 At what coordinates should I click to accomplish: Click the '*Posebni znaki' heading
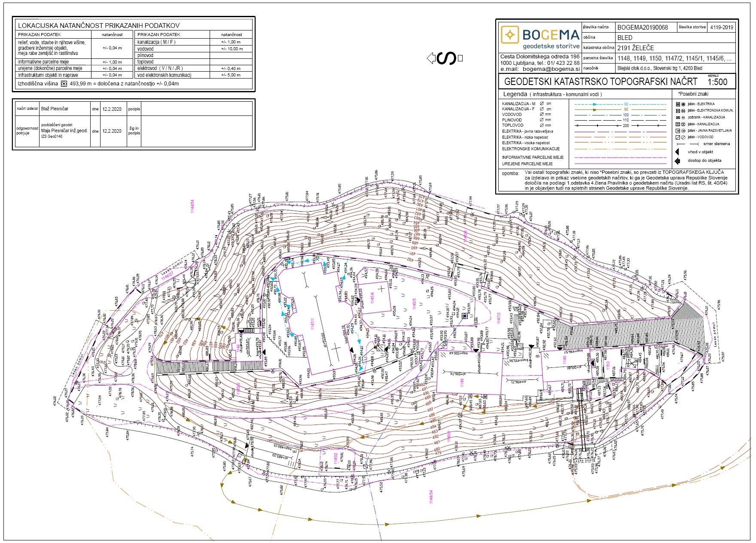tap(693, 94)
